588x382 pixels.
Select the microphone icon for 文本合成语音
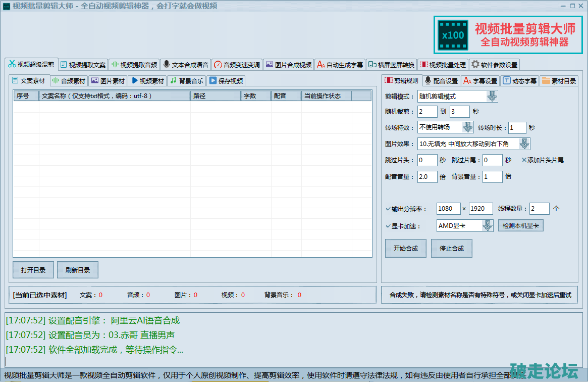point(167,65)
